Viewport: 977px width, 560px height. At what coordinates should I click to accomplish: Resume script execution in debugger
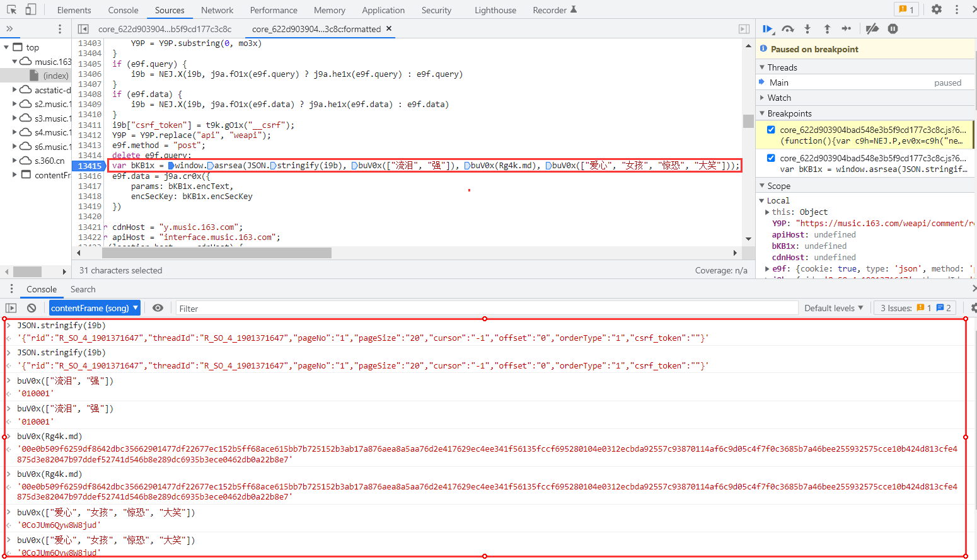767,29
